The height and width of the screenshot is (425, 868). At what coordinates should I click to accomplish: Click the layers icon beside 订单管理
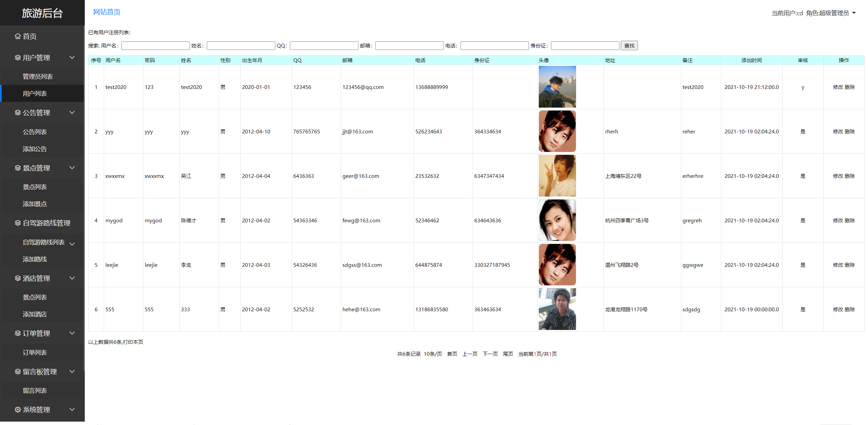pyautogui.click(x=18, y=333)
